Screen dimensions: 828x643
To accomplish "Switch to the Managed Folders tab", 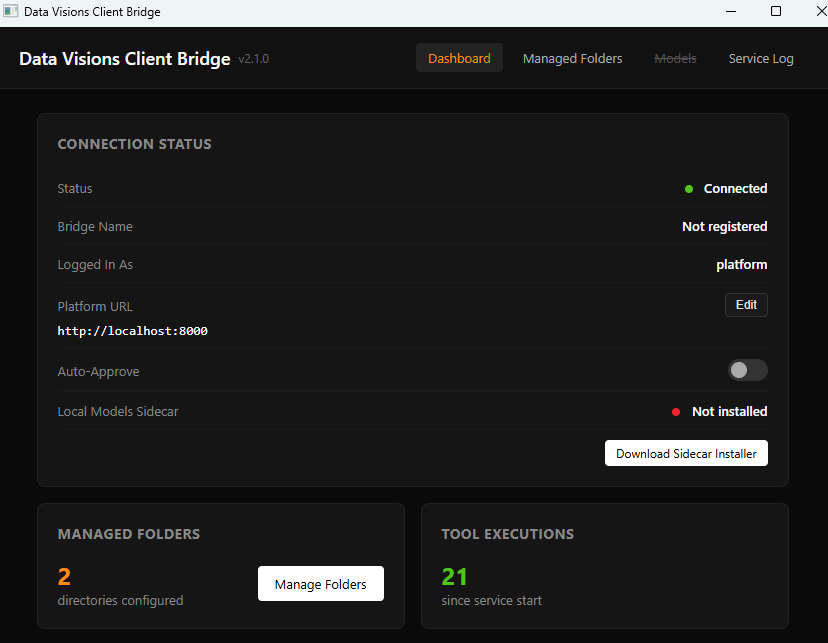I will [x=572, y=58].
